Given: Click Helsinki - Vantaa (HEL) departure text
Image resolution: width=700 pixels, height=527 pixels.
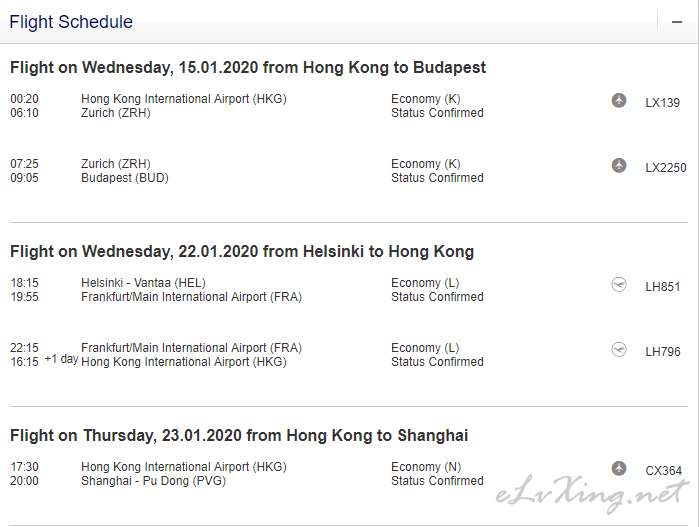Looking at the screenshot, I should pos(143,283).
